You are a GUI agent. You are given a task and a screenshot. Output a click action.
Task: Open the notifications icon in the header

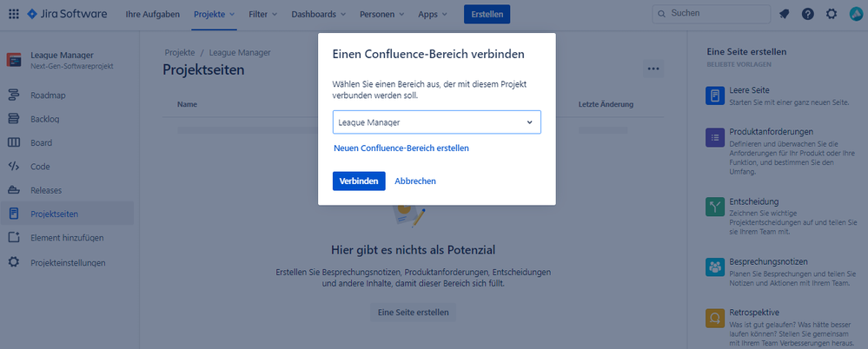pyautogui.click(x=784, y=15)
